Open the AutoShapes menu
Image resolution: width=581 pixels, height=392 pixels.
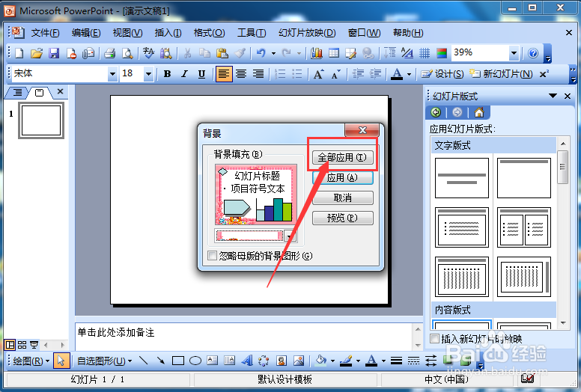coord(104,361)
